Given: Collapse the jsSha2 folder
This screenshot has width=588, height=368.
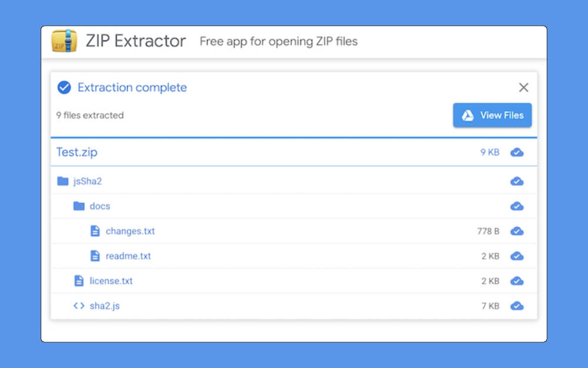Looking at the screenshot, I should (x=87, y=181).
